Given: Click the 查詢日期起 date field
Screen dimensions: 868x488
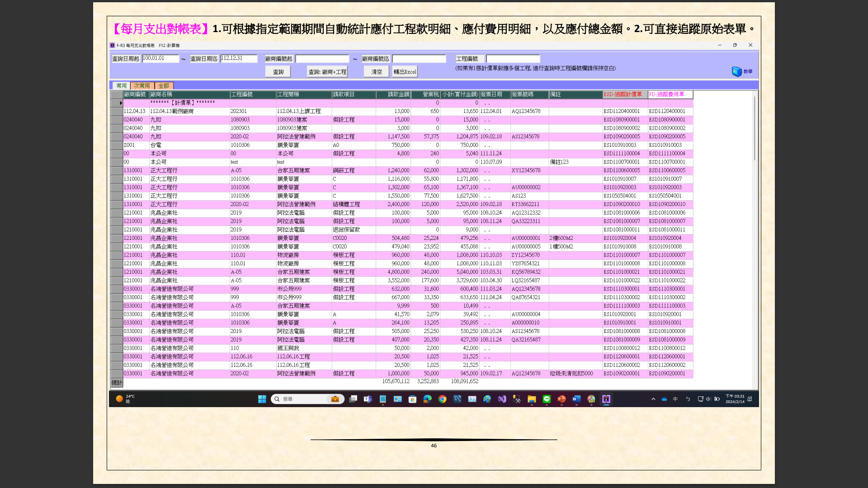Looking at the screenshot, I should [160, 59].
